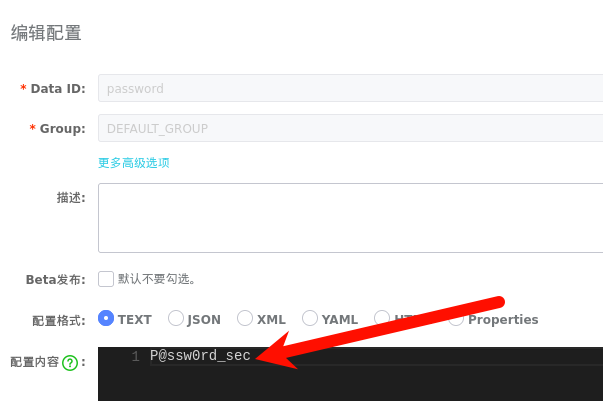Click the Data ID field showing password
603x401 pixels.
tap(350, 88)
